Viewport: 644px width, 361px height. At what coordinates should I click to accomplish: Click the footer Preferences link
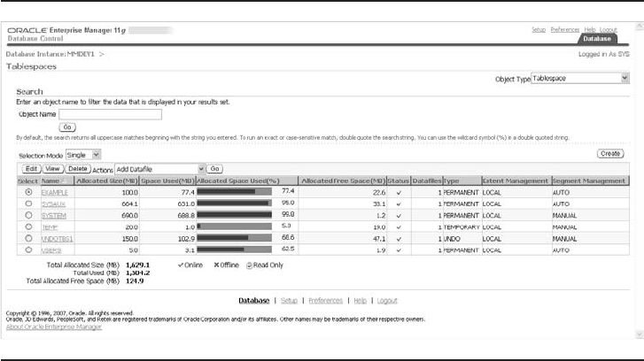click(x=325, y=301)
